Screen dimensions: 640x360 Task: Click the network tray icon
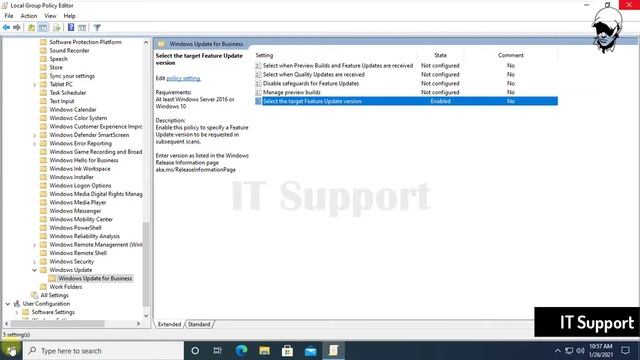(x=569, y=351)
